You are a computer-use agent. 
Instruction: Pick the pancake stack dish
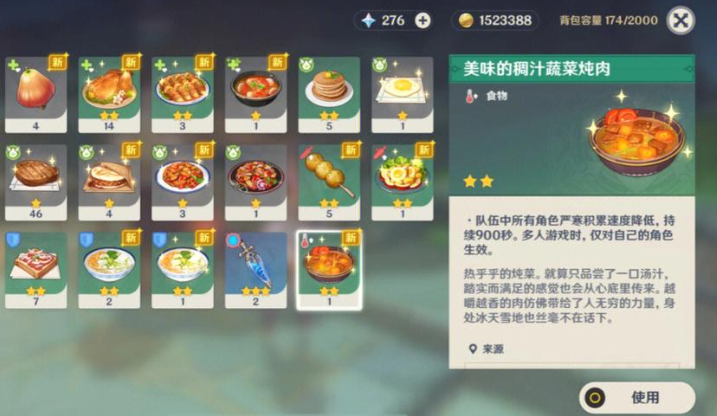pyautogui.click(x=329, y=95)
